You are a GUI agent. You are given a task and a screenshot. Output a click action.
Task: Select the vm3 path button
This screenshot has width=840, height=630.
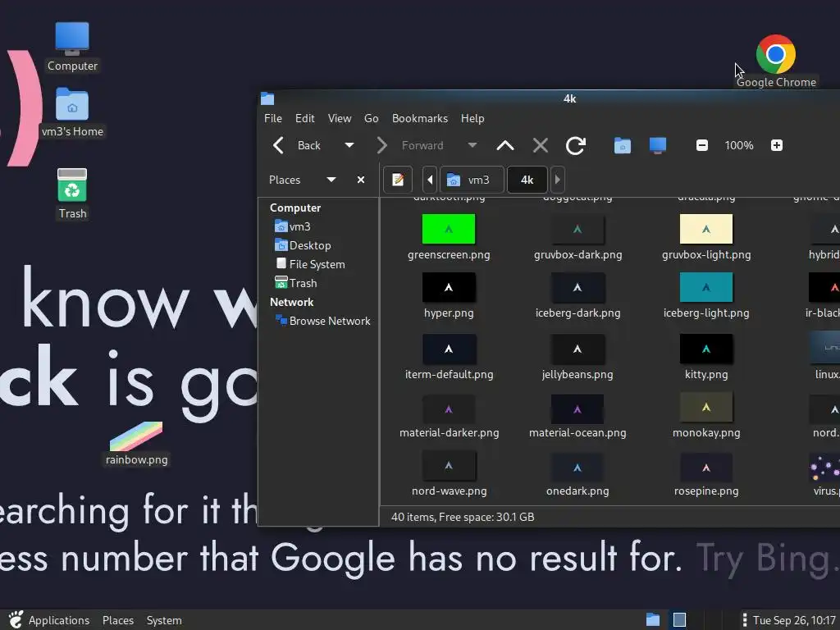[x=472, y=180]
